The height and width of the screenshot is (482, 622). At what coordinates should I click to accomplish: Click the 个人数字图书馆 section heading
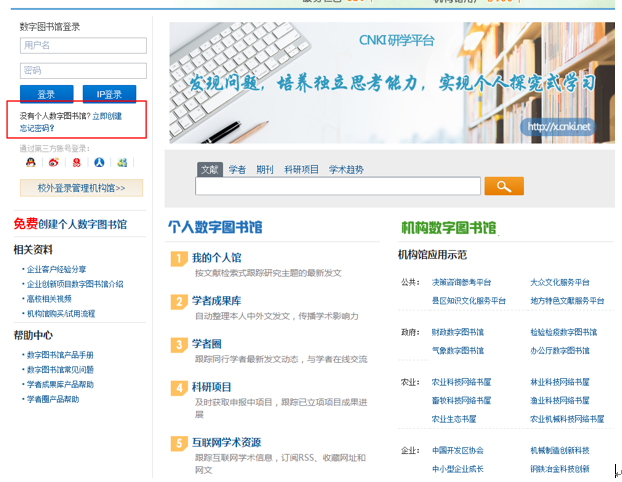coord(215,227)
